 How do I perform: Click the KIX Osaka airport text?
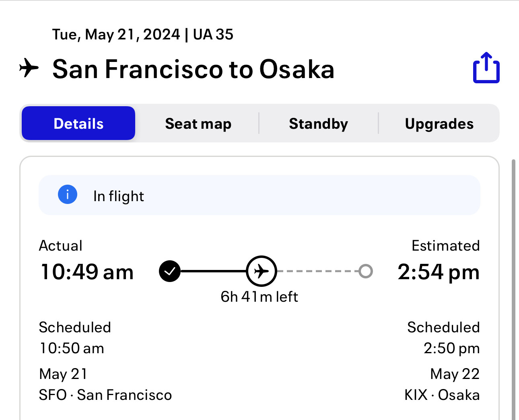[x=442, y=395]
